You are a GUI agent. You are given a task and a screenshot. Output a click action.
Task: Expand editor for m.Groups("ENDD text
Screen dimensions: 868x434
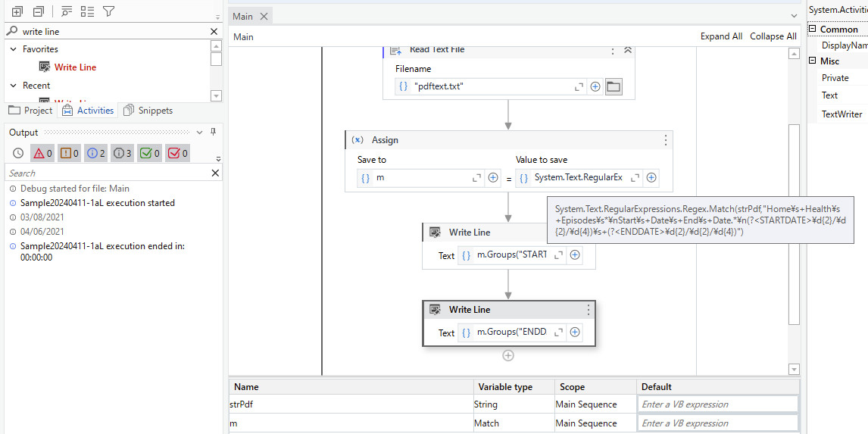click(558, 333)
